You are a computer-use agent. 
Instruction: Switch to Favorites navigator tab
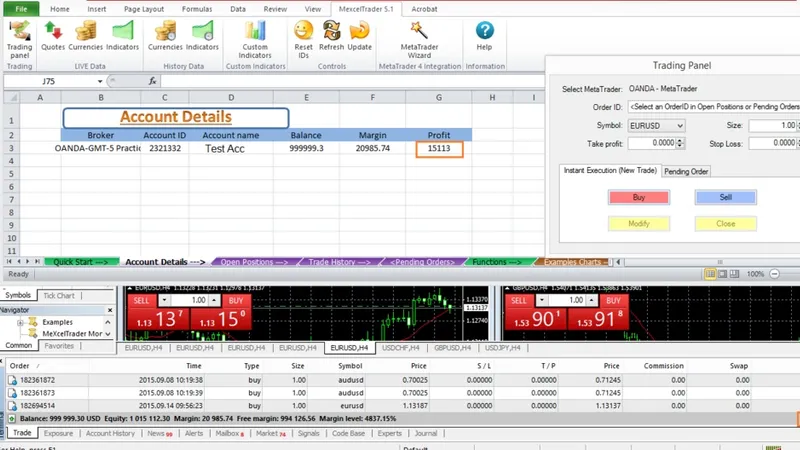[59, 346]
